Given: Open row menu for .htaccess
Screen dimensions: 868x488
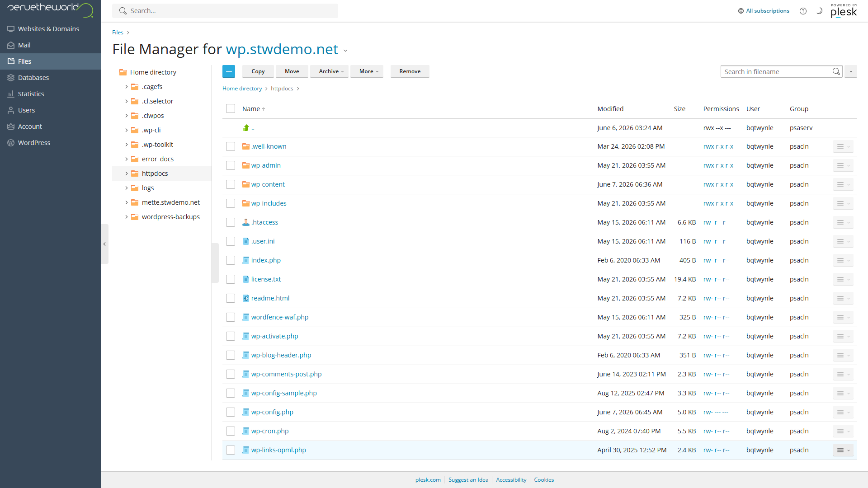Looking at the screenshot, I should point(843,222).
